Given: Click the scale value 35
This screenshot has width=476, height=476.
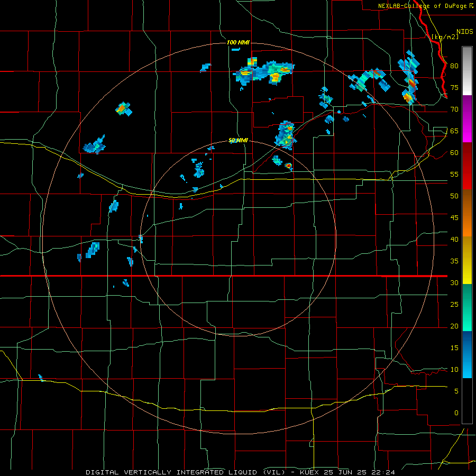Looking at the screenshot, I should pyautogui.click(x=454, y=261).
